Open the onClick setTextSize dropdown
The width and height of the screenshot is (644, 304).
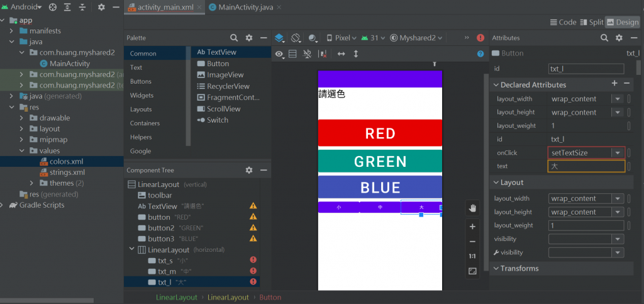618,153
